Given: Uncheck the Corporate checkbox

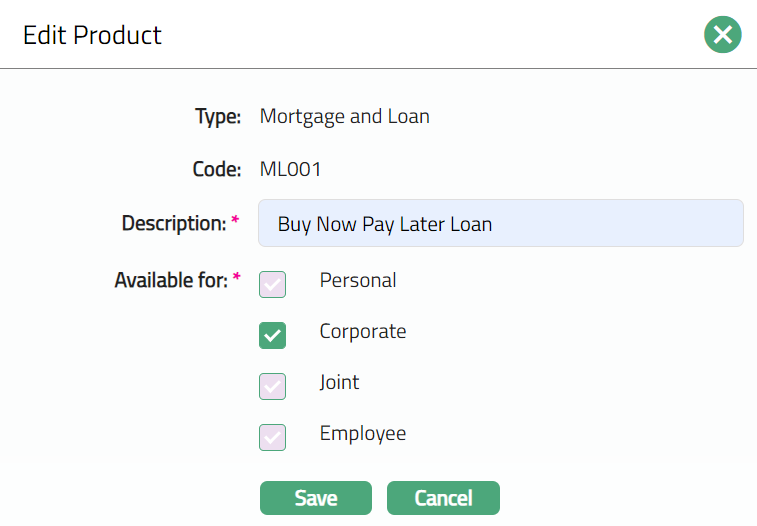Looking at the screenshot, I should click(x=273, y=335).
